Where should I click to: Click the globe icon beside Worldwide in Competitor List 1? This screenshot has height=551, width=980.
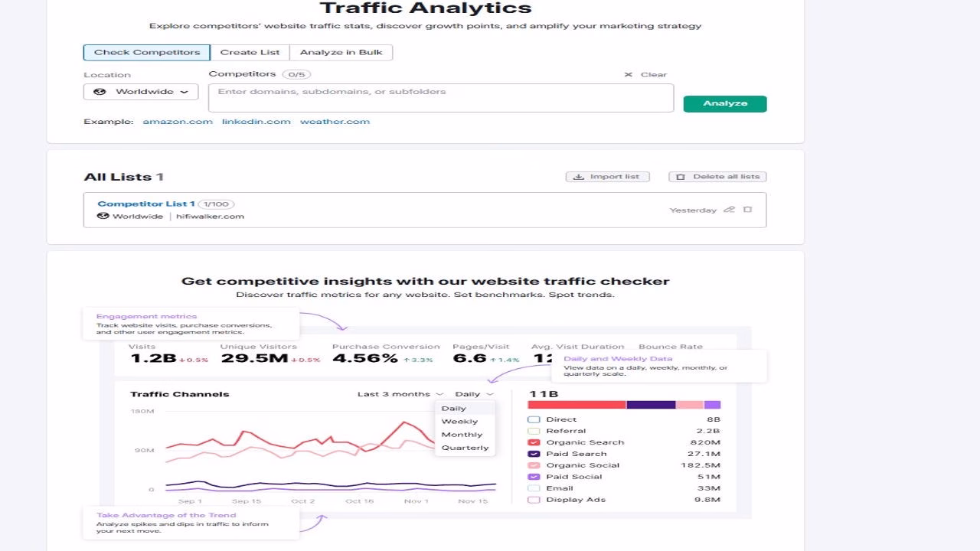[x=102, y=216]
